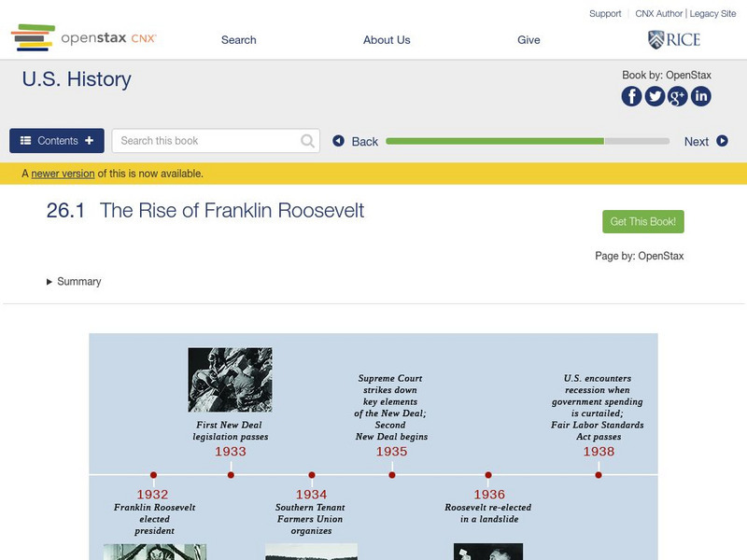Toggle the Contents panel

pos(57,141)
